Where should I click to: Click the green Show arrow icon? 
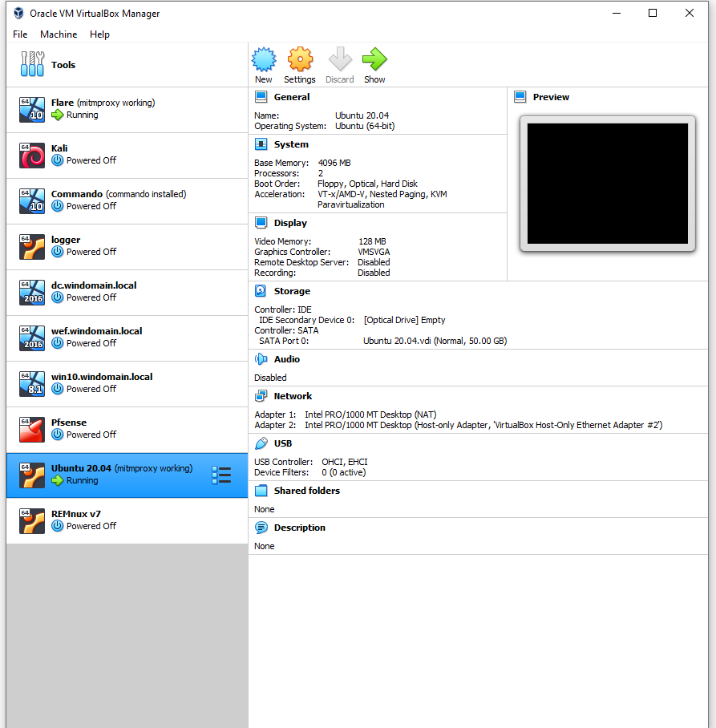tap(374, 59)
